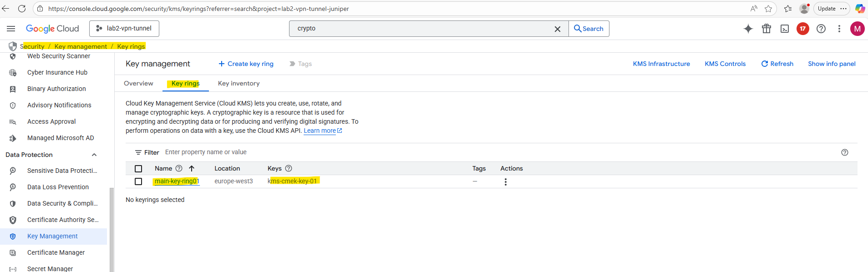Open the help question mark icon
This screenshot has width=868, height=272.
[821, 29]
